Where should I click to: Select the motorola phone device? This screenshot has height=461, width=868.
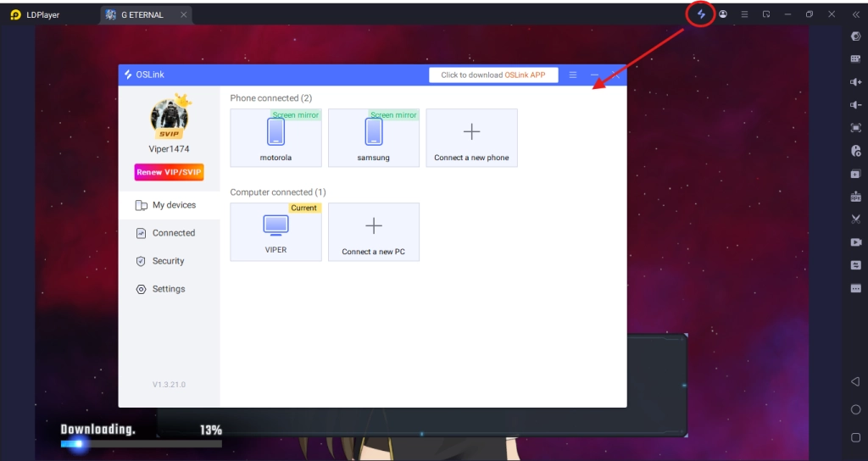275,137
